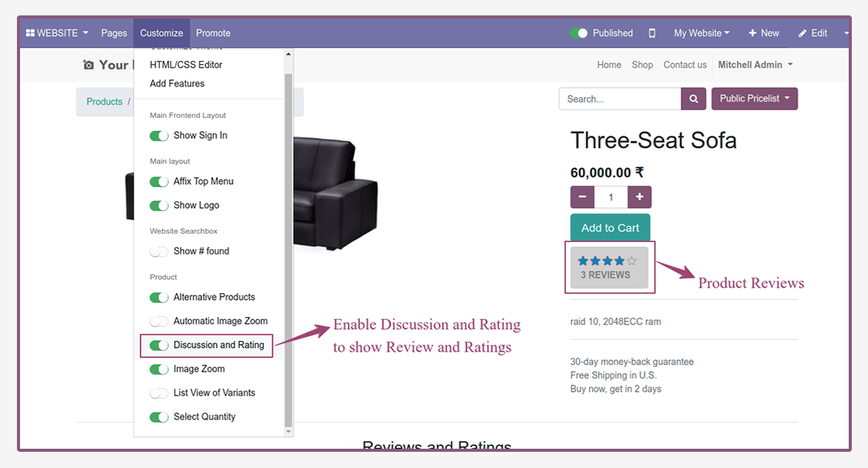Screen dimensions: 868x468
Task: Open the Public Pricelist dropdown
Action: [755, 99]
